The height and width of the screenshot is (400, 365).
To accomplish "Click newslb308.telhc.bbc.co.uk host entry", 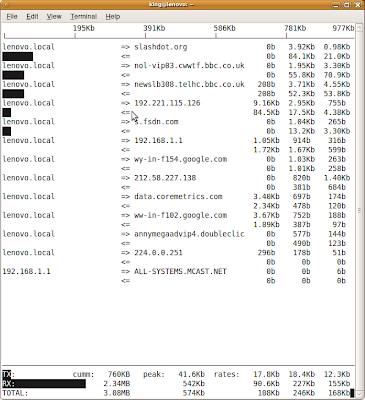I will click(189, 84).
